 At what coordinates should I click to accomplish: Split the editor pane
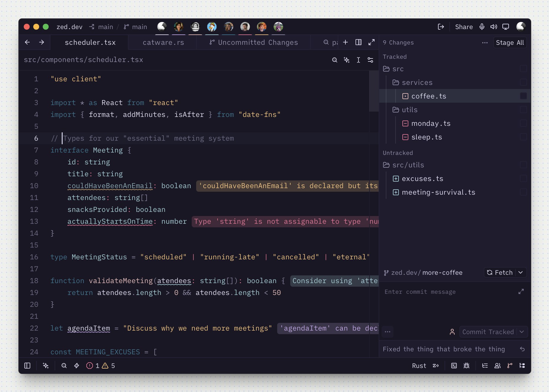(x=358, y=42)
